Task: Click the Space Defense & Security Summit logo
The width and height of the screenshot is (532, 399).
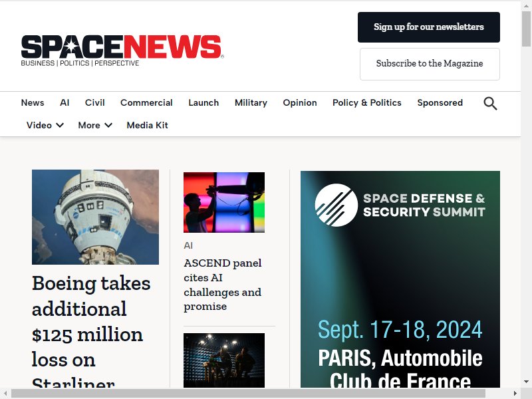Action: tap(400, 205)
